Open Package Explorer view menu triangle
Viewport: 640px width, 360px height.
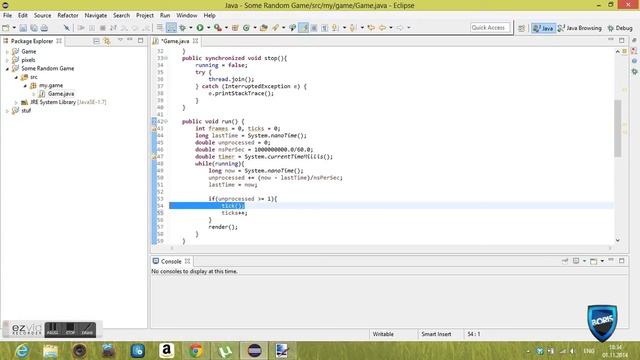[120, 40]
